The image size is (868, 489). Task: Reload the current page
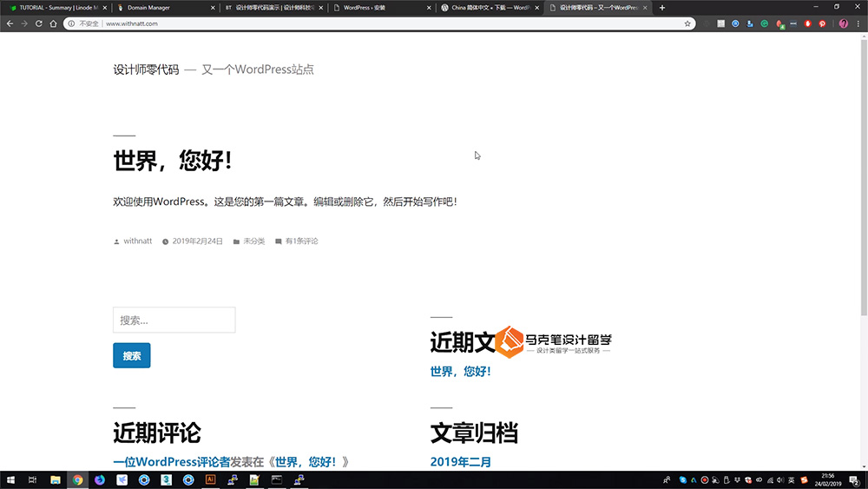point(39,23)
